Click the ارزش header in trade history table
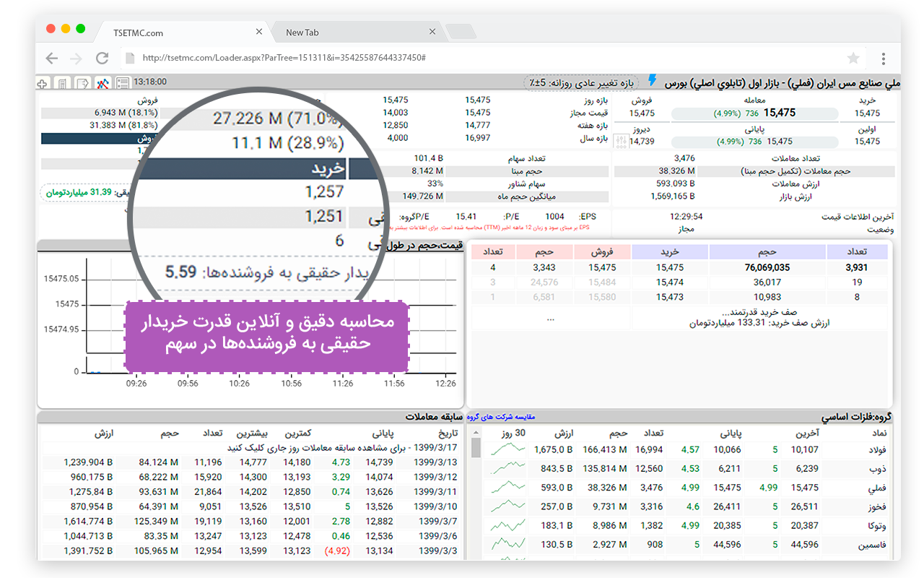The height and width of the screenshot is (578, 924). (105, 433)
